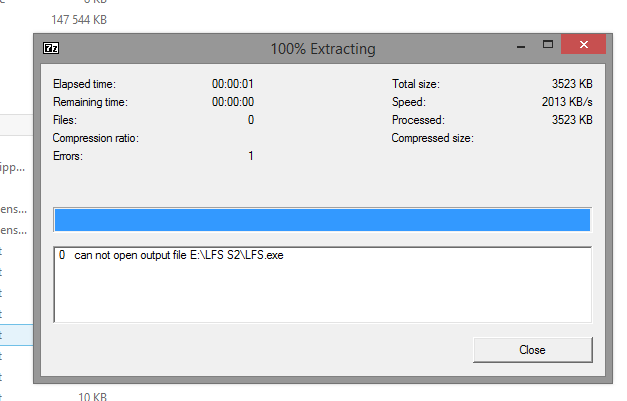
Task: Click the 'Files:' label
Action: tap(65, 120)
